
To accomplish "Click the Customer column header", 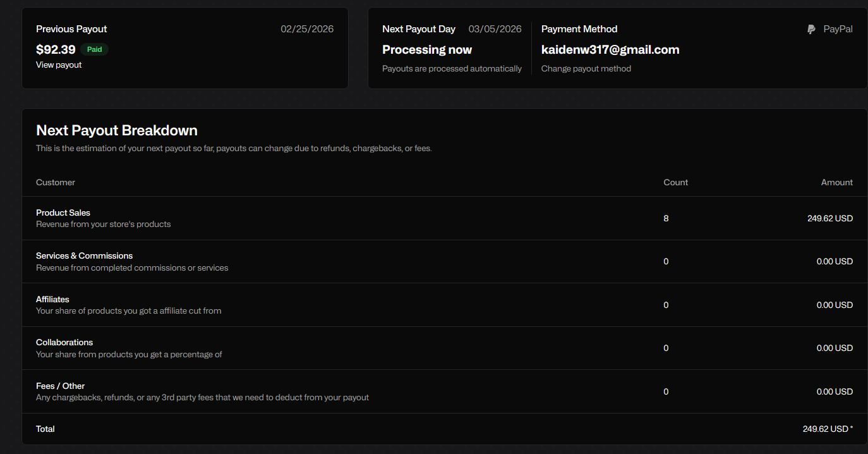I will 56,182.
